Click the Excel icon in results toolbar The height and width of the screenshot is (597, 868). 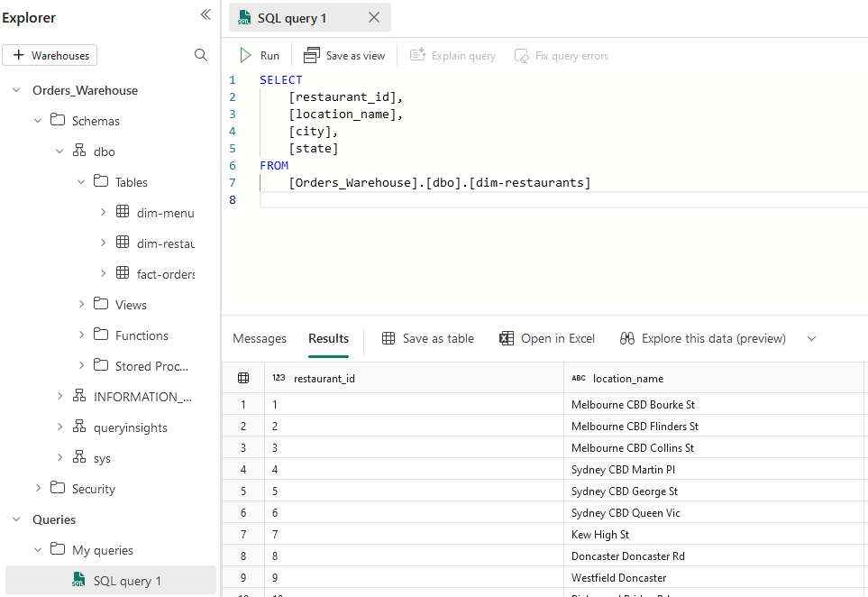pos(507,338)
